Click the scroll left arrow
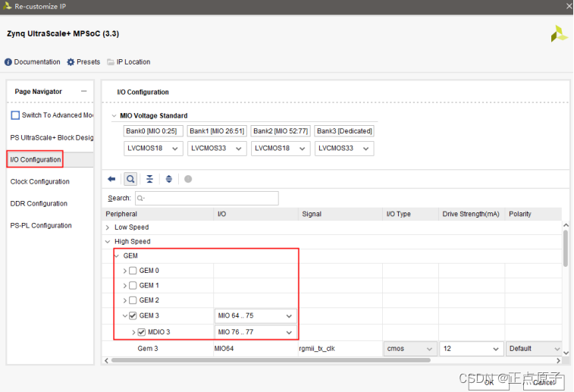 106,360
